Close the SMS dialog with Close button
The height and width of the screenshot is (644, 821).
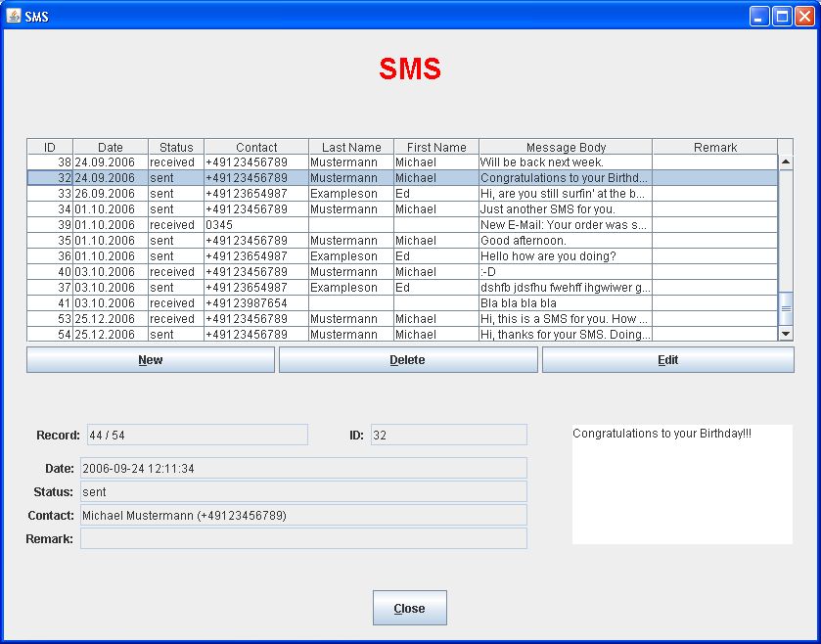409,608
